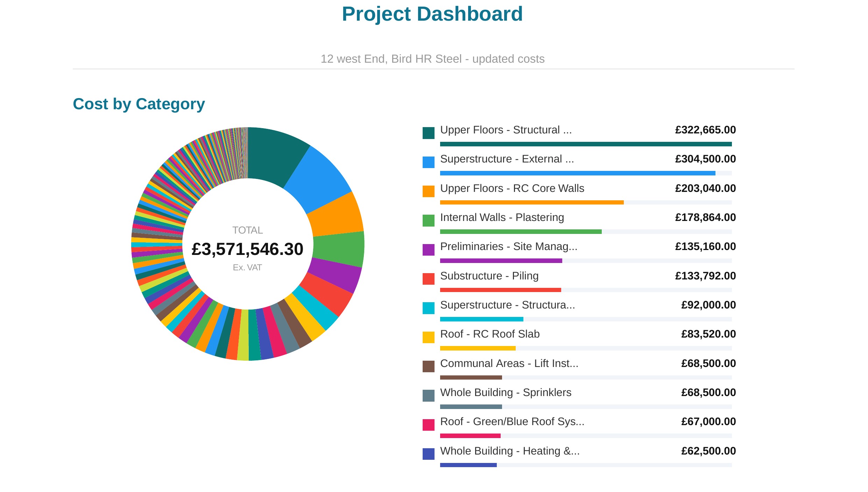The image size is (868, 492).
Task: Click the yellow Roof RC Roof Slab swatch
Action: pyautogui.click(x=428, y=337)
